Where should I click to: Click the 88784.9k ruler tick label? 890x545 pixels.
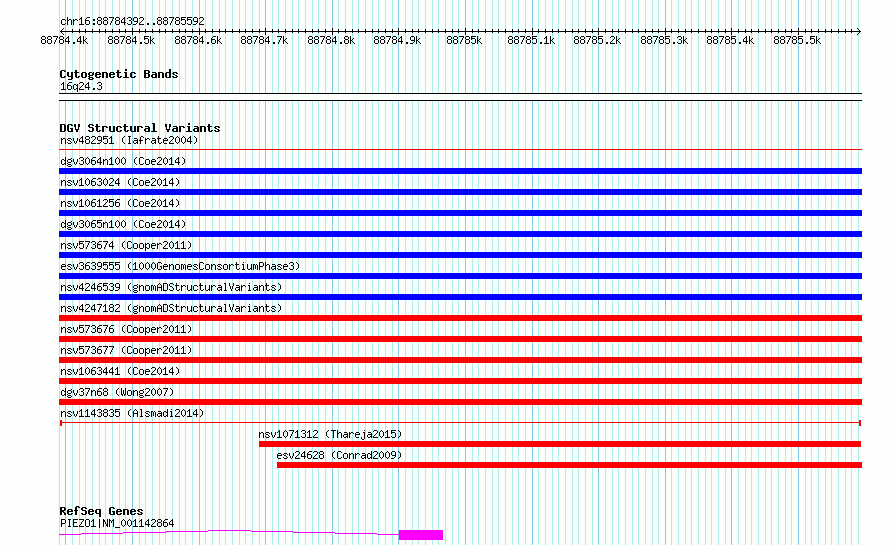tap(397, 40)
